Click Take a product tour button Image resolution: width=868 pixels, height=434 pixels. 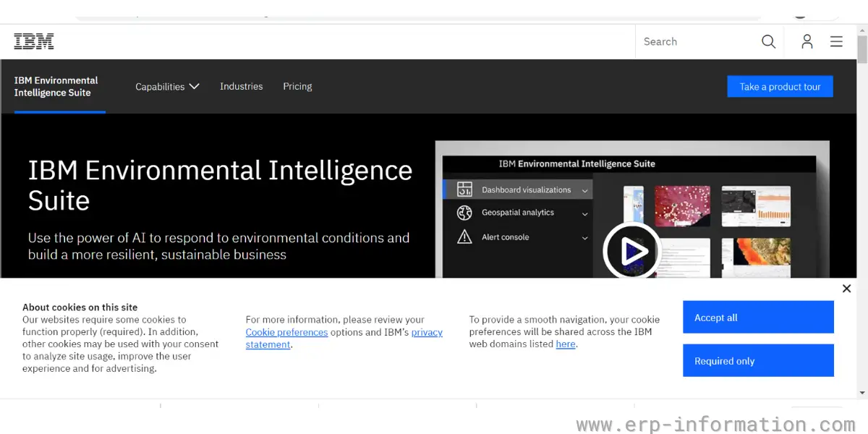pyautogui.click(x=780, y=87)
